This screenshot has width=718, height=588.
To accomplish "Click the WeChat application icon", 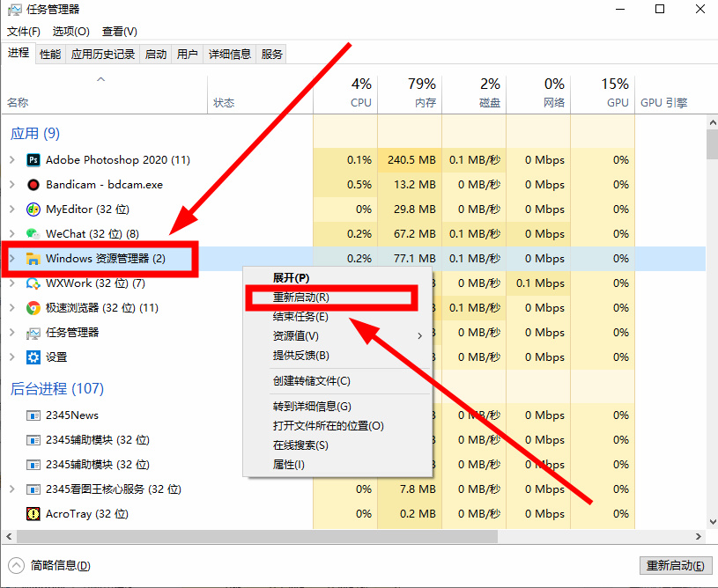I will 34,233.
